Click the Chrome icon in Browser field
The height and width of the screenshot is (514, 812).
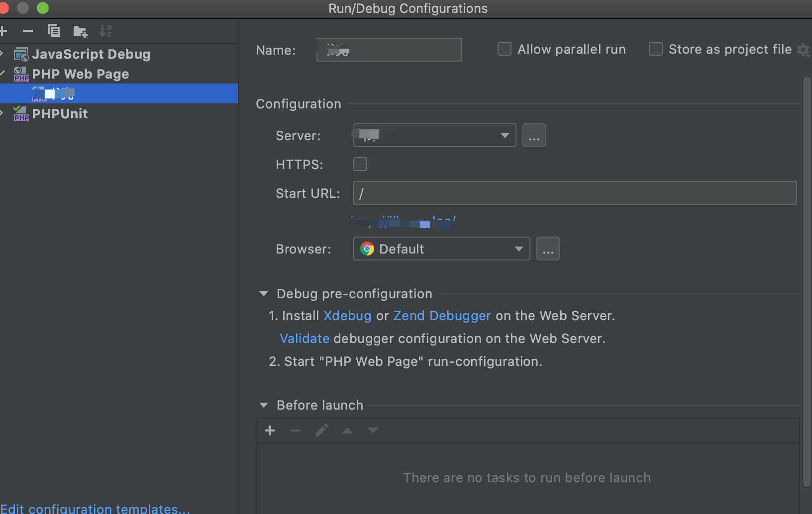pyautogui.click(x=367, y=249)
